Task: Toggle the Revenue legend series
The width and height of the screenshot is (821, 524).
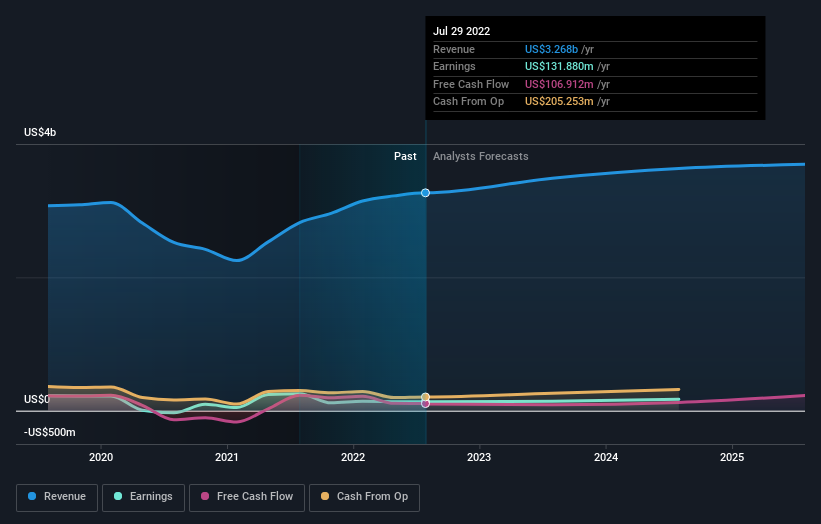Action: [57, 497]
